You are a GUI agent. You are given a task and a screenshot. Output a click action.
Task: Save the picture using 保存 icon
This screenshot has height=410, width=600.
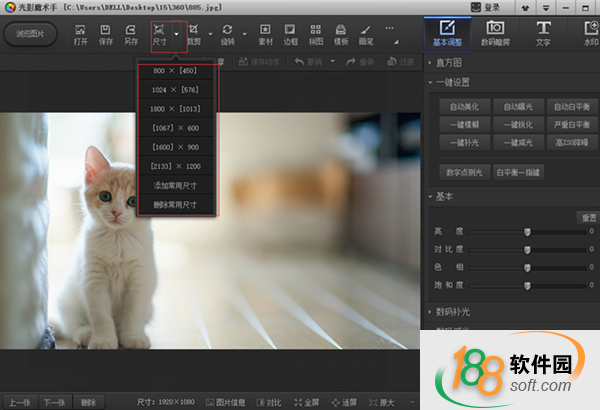pyautogui.click(x=106, y=34)
